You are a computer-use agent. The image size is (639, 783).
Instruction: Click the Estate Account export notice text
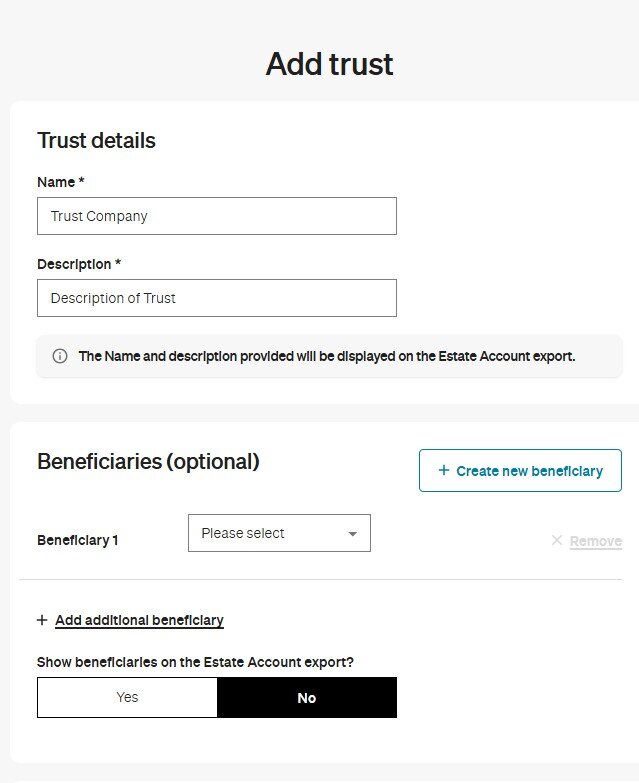[327, 356]
